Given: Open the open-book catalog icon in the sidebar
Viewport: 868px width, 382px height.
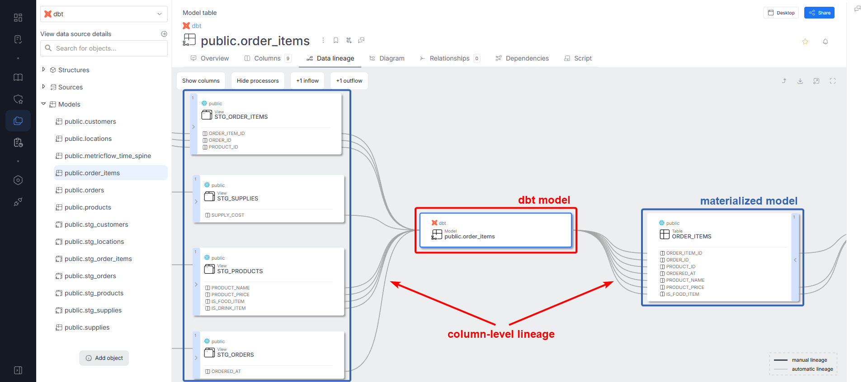Looking at the screenshot, I should tap(18, 77).
